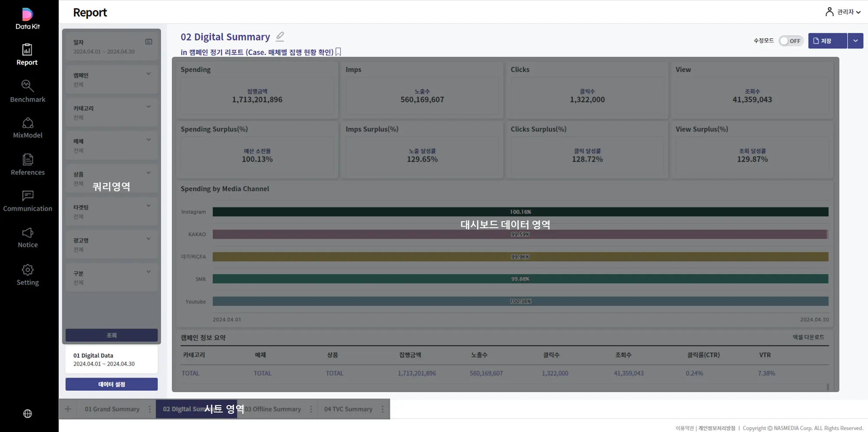The width and height of the screenshot is (868, 432).
Task: Expand the 매체 filter dropdown
Action: [x=148, y=140]
